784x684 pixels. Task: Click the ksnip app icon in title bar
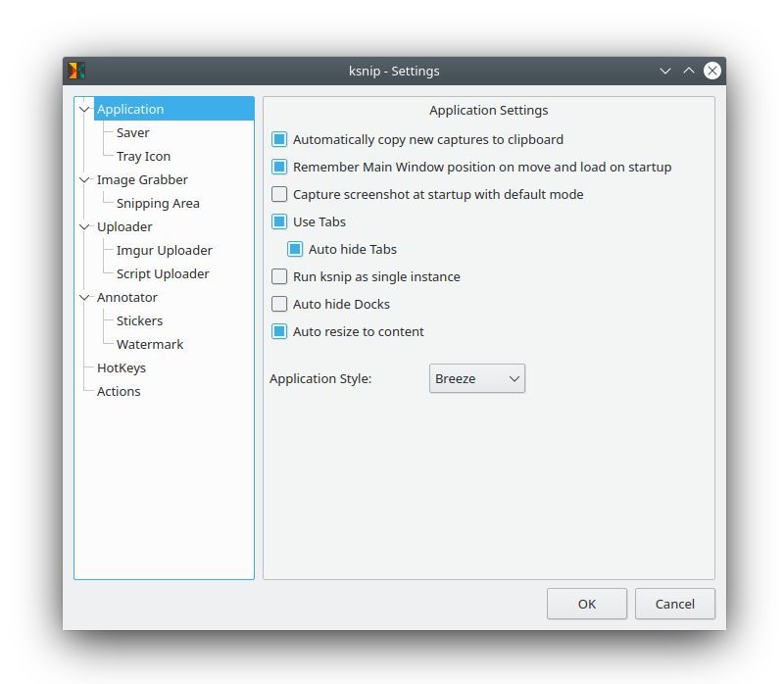(x=76, y=71)
